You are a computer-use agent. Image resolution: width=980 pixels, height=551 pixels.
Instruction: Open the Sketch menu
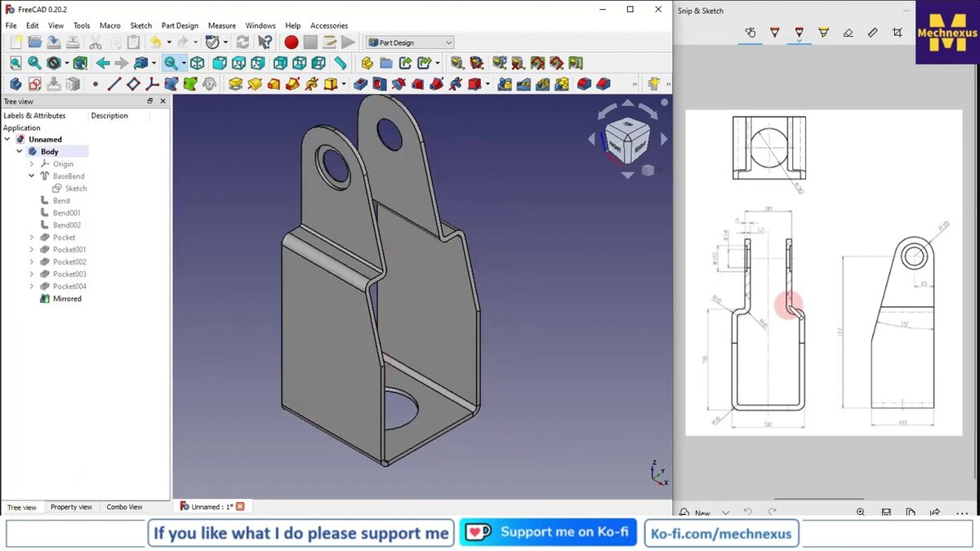pyautogui.click(x=141, y=25)
